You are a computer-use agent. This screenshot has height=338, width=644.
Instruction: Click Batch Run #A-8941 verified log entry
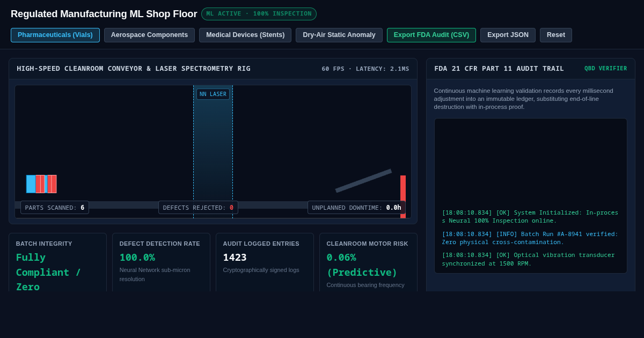click(530, 238)
